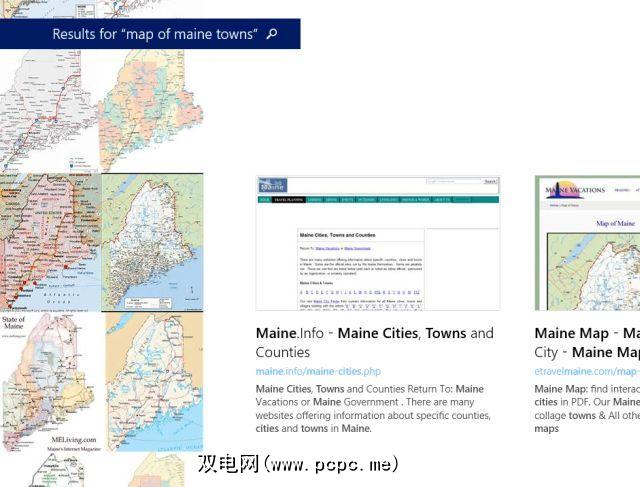Viewport: 640px width, 487px height.
Task: Follow the etravelmaine.com URL link
Action: tap(587, 371)
